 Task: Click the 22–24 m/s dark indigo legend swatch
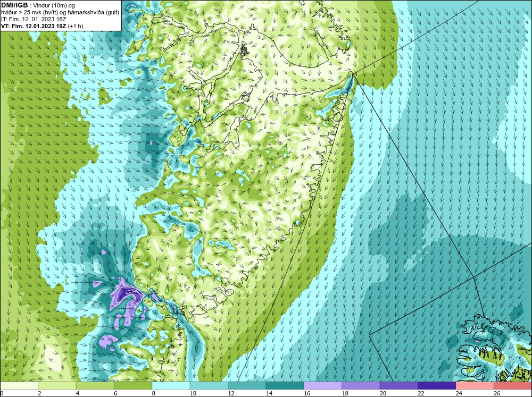(437, 385)
